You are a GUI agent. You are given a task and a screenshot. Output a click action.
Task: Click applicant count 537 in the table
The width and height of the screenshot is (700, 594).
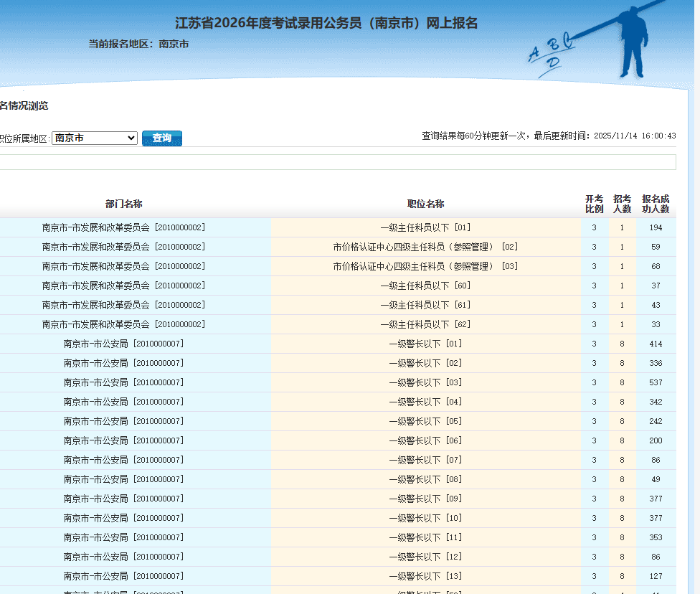tap(656, 382)
